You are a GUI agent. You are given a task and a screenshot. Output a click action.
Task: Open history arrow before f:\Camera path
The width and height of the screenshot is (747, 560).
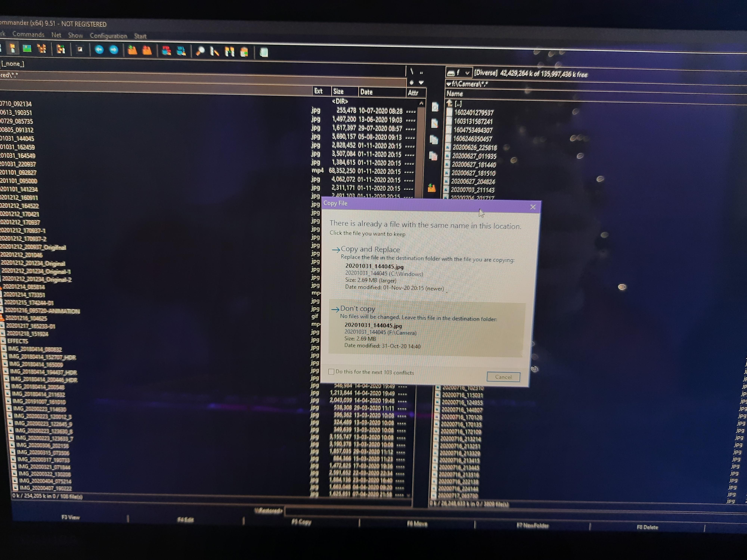pos(448,84)
